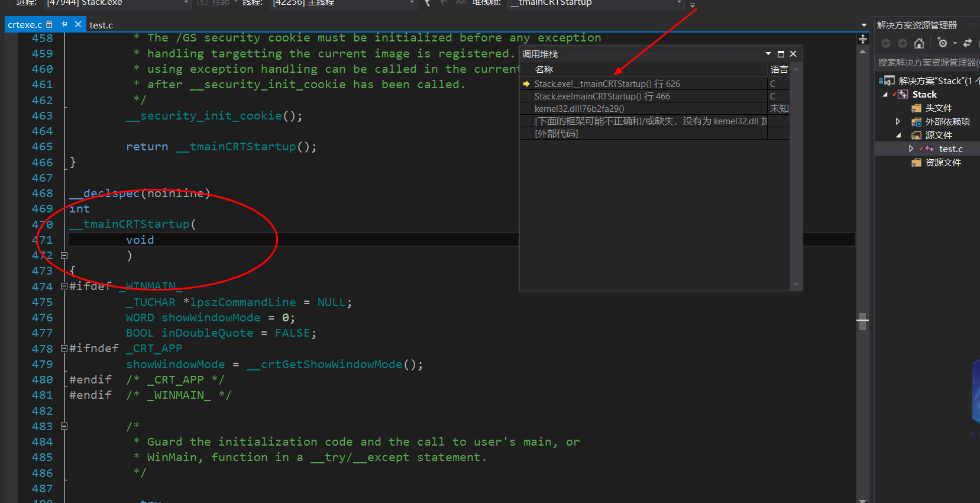
Task: Open Call Stack window options dropdown
Action: coord(768,54)
